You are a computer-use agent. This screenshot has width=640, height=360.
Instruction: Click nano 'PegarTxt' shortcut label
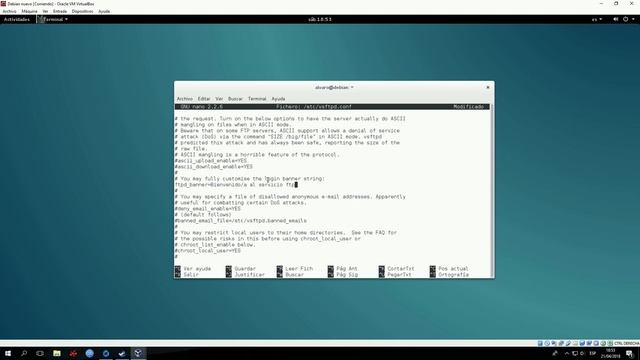(x=399, y=275)
